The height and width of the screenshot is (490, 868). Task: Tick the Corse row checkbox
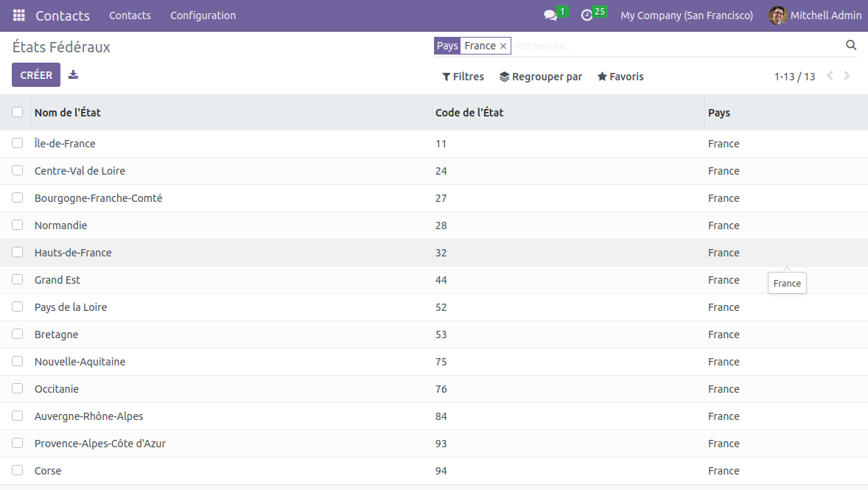coord(18,470)
